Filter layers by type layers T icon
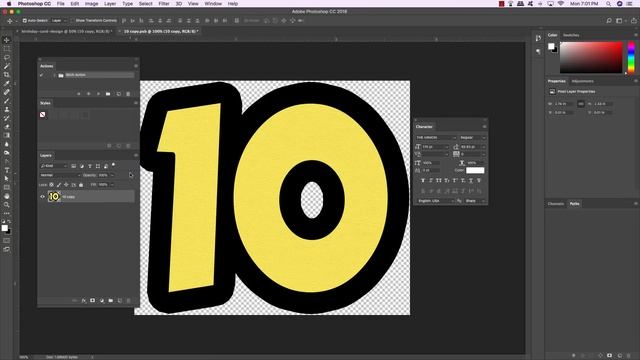This screenshot has height=360, width=640. pyautogui.click(x=90, y=166)
